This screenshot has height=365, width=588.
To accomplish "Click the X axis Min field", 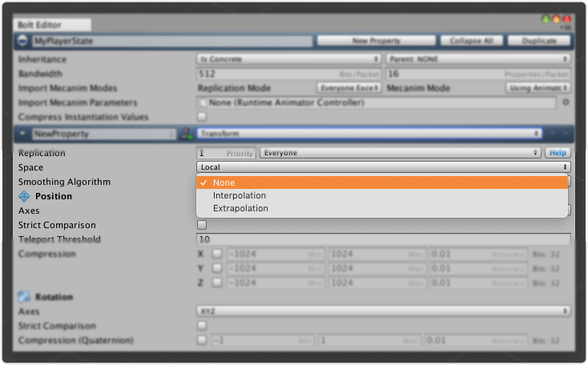I will [276, 254].
